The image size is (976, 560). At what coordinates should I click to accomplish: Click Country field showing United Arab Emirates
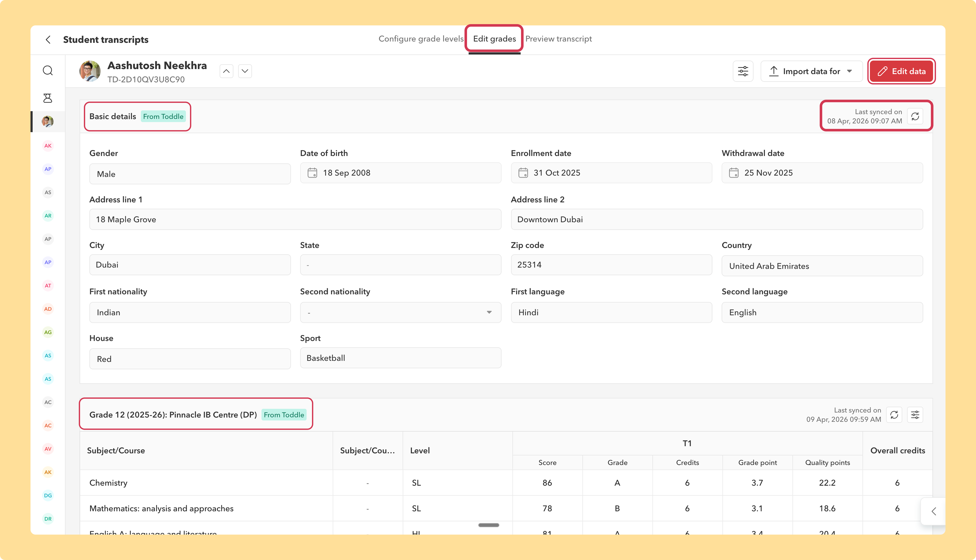(x=822, y=266)
